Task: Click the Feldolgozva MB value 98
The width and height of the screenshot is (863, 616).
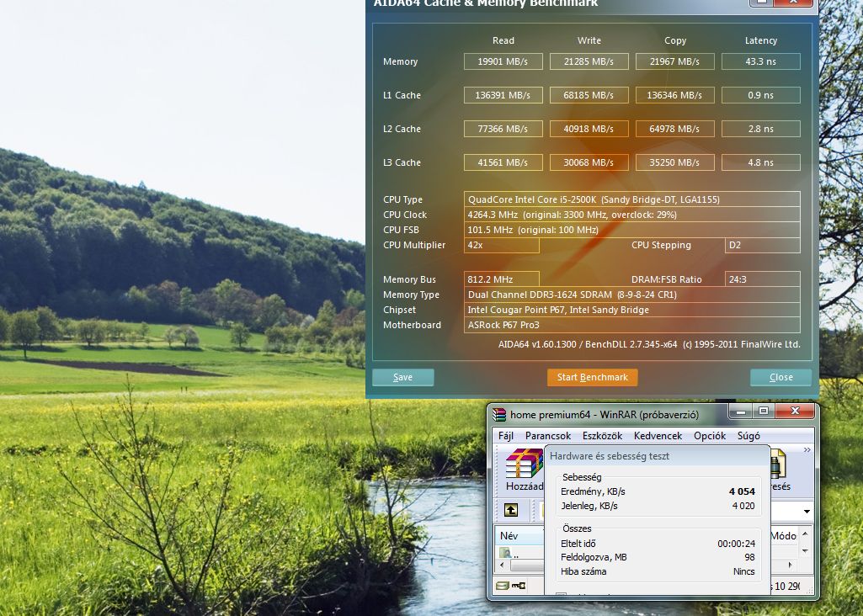Action: pyautogui.click(x=749, y=557)
